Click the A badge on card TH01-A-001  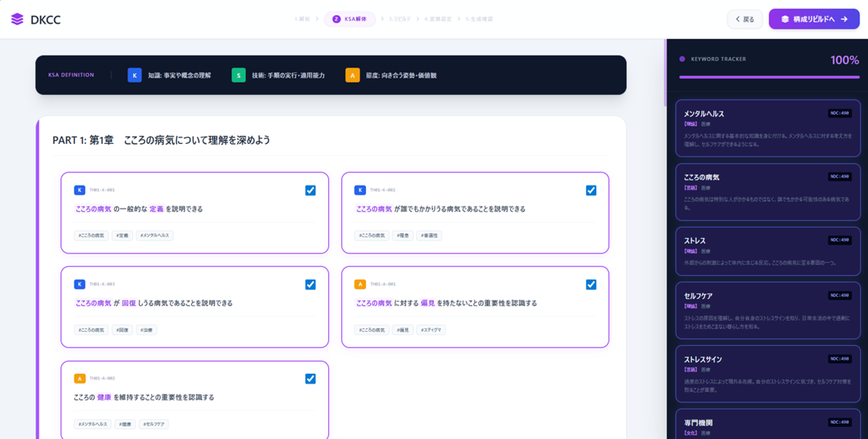(360, 285)
